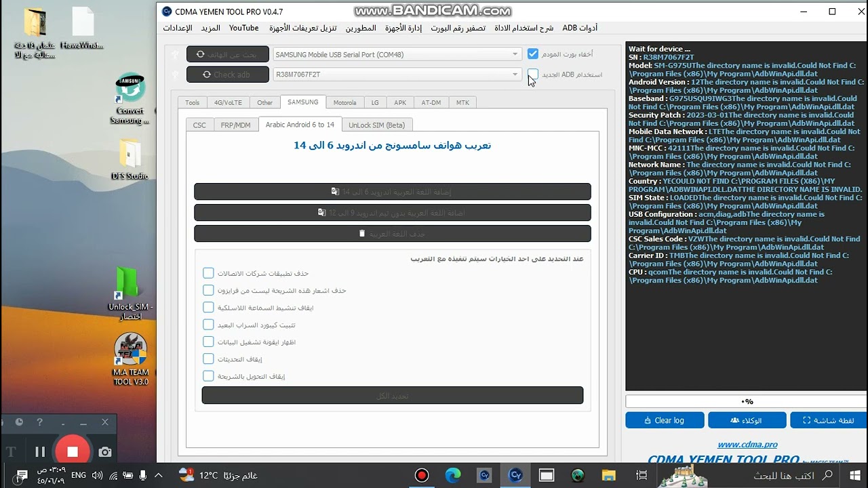
Task: Open the www.cdma.pro link
Action: click(x=747, y=445)
